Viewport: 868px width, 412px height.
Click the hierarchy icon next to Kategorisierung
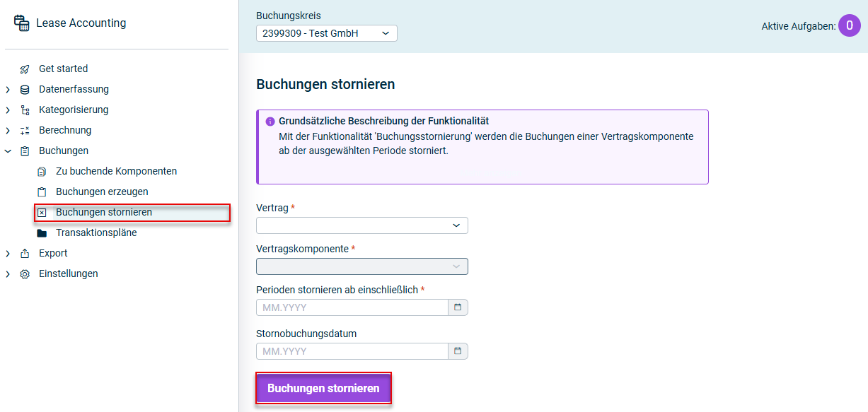pyautogui.click(x=25, y=110)
